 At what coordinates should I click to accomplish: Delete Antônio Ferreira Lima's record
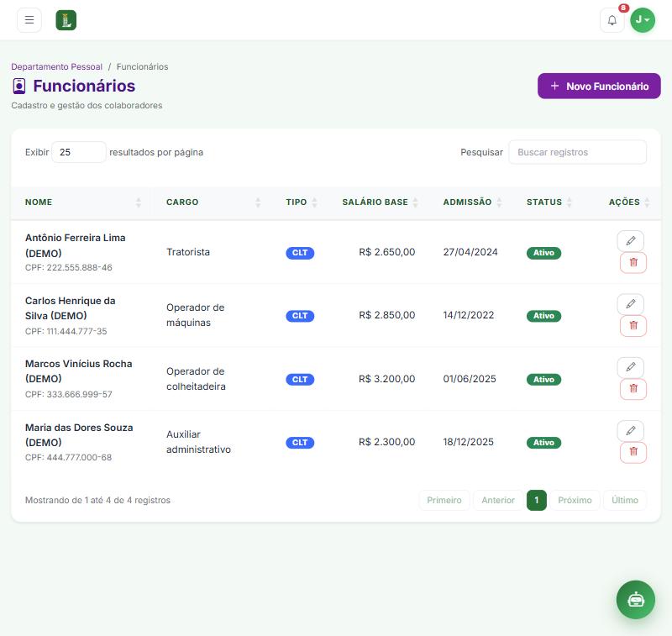pyautogui.click(x=633, y=262)
